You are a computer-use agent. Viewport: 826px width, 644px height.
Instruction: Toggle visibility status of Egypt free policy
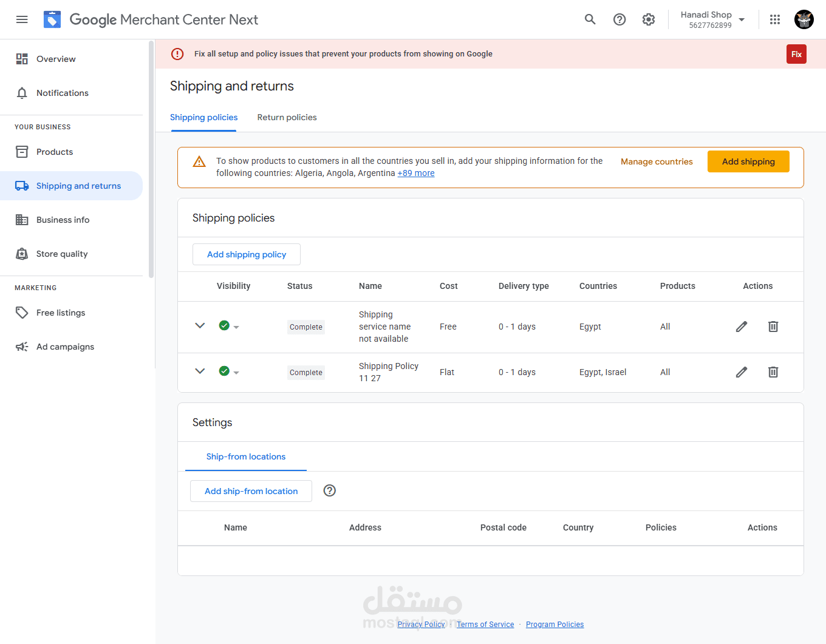pos(229,326)
